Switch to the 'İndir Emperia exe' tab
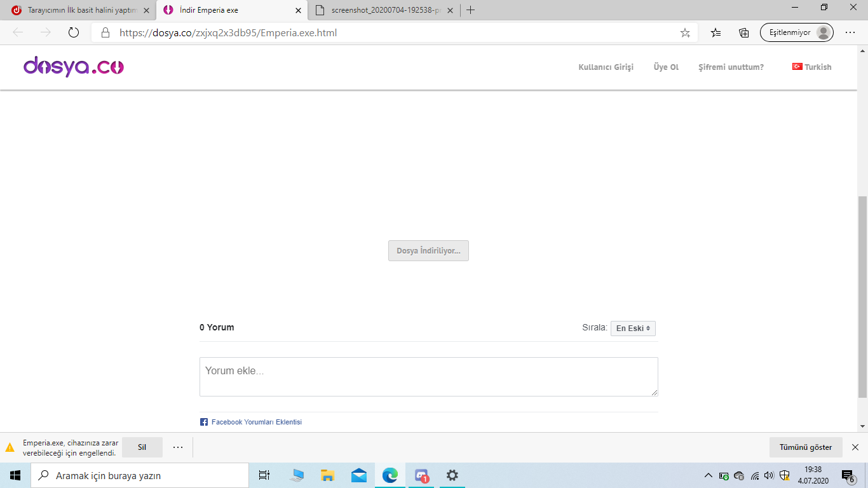 (x=231, y=10)
